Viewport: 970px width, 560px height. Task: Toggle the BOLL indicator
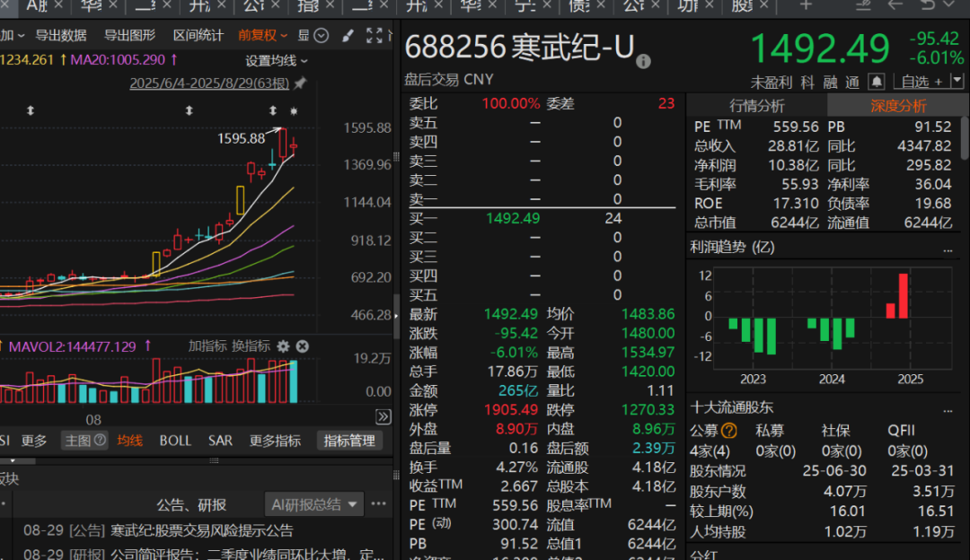[x=175, y=441]
